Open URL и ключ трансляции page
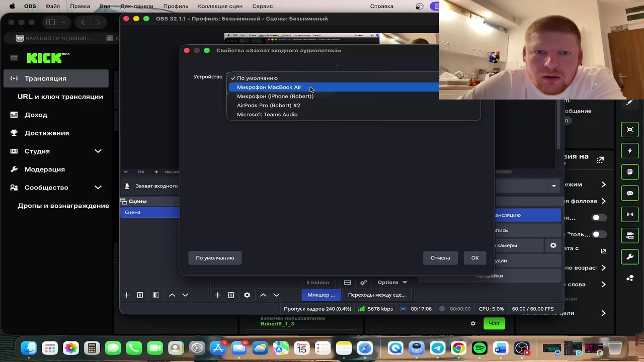This screenshot has height=362, width=644. click(60, 97)
